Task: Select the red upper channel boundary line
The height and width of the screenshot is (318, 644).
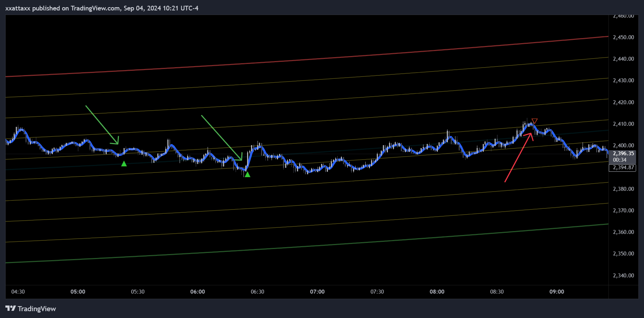Action: (307, 59)
